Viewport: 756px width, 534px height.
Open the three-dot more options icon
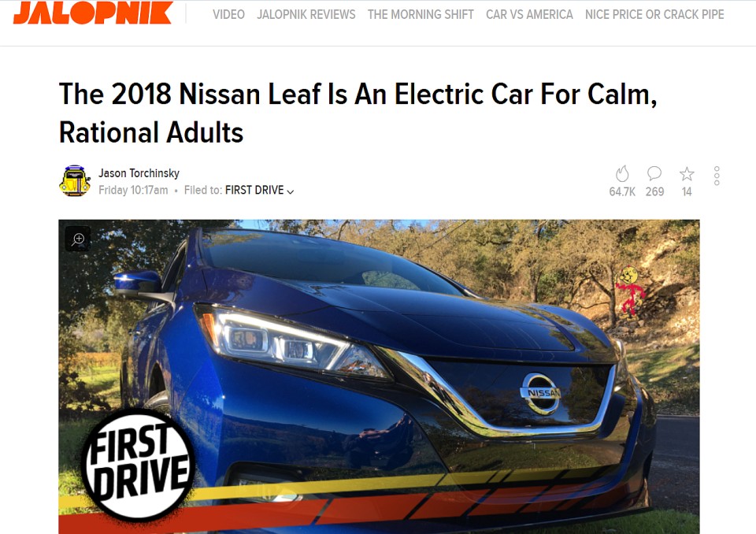pos(717,176)
